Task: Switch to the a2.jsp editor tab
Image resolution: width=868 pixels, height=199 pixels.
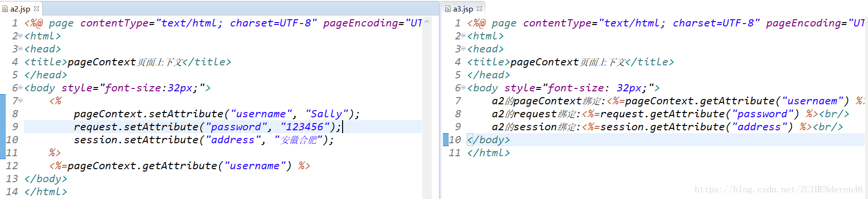Action: 20,9
